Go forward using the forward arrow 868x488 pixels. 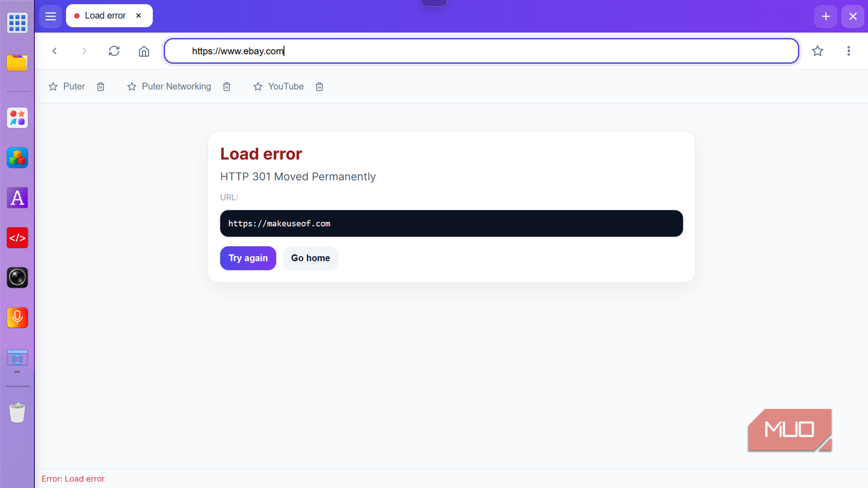click(84, 51)
